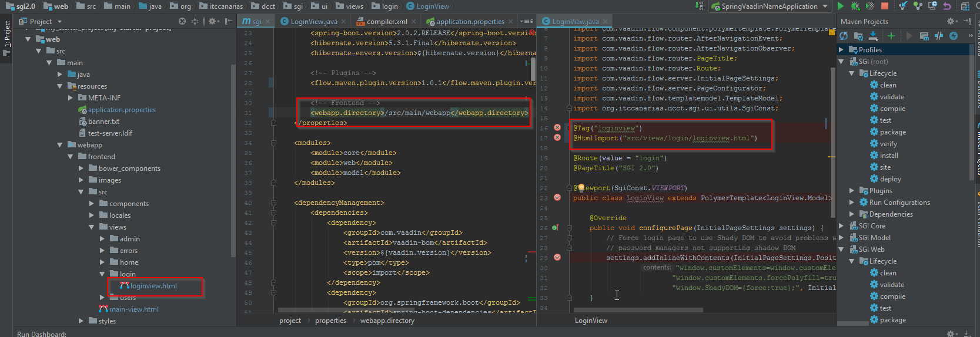Expand the admin views folder

click(x=102, y=239)
